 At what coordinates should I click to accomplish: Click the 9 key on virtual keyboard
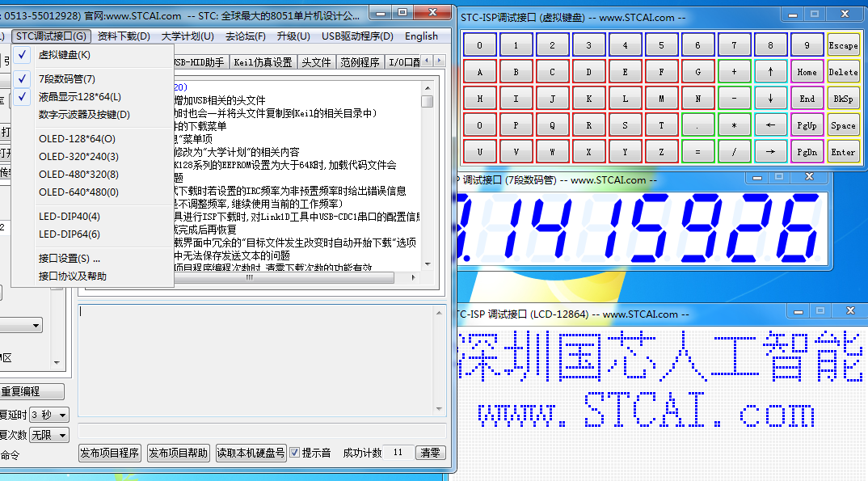tap(807, 45)
